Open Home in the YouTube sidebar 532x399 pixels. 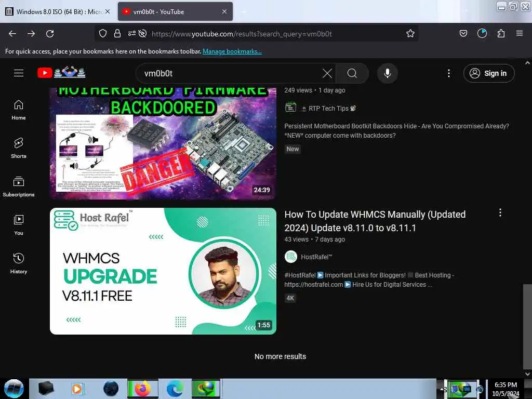[x=19, y=110]
